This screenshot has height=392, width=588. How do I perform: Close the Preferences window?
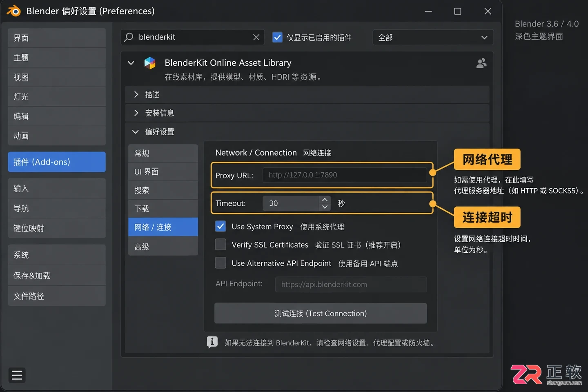click(x=488, y=11)
